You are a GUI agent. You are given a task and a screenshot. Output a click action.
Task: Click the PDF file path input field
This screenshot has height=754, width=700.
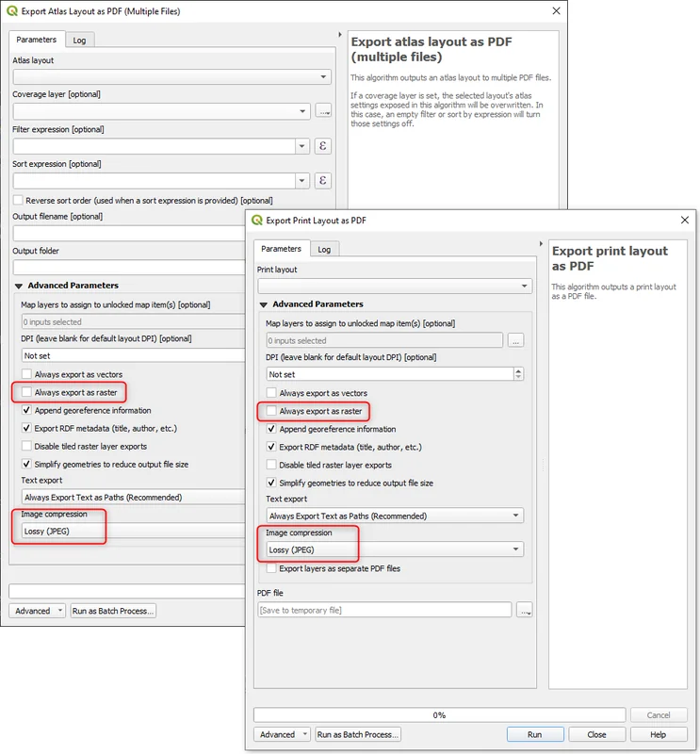[384, 610]
